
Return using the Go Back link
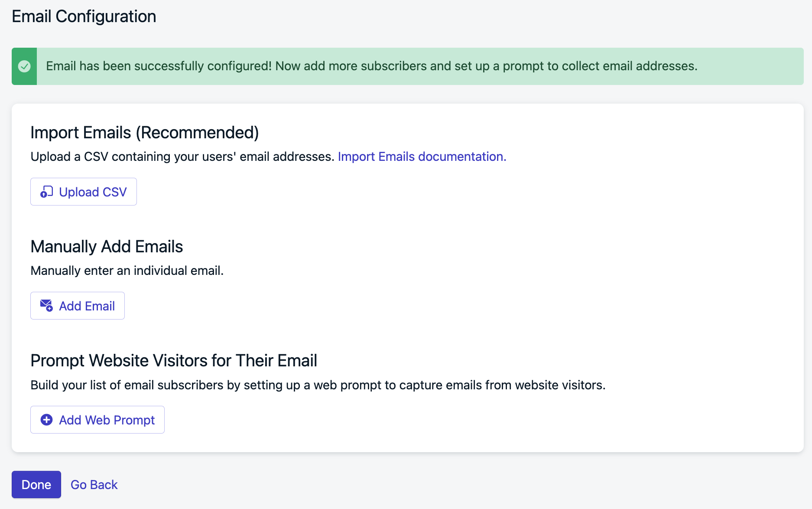(x=94, y=484)
